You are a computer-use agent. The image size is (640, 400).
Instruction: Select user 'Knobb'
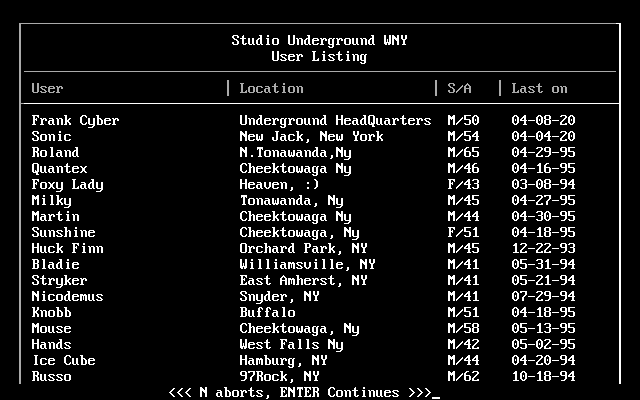coord(51,312)
